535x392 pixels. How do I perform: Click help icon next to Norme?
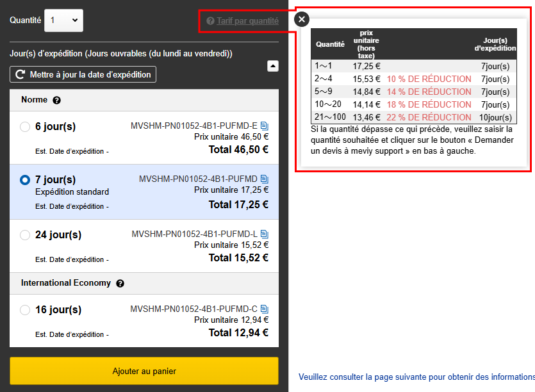(56, 101)
